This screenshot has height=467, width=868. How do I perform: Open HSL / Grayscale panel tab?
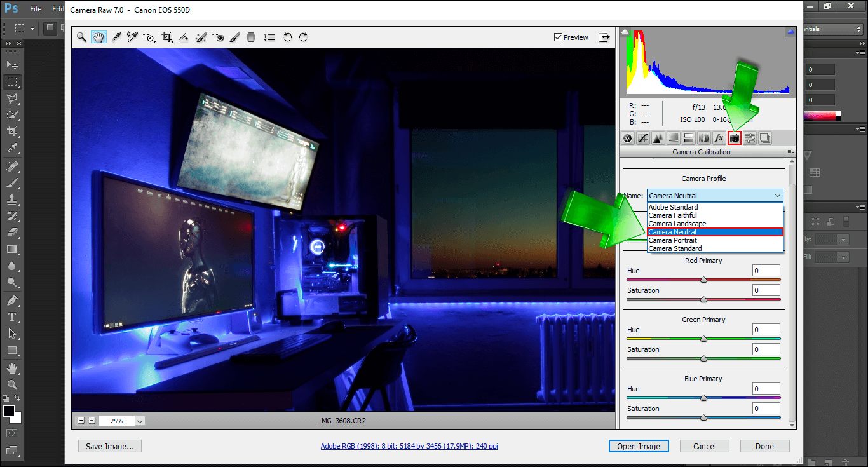tap(674, 138)
